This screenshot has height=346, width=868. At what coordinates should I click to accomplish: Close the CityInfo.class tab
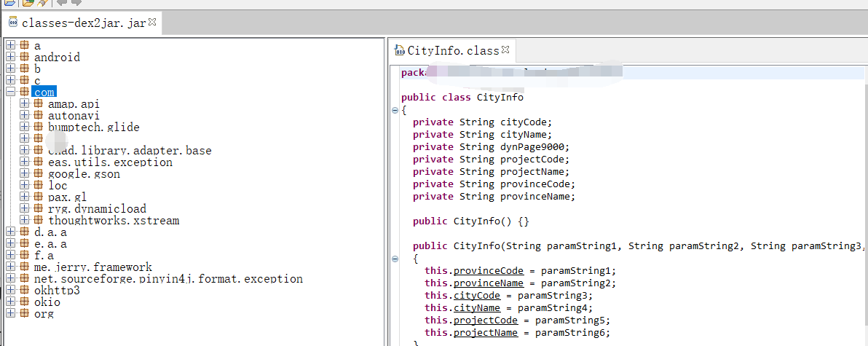coord(505,50)
